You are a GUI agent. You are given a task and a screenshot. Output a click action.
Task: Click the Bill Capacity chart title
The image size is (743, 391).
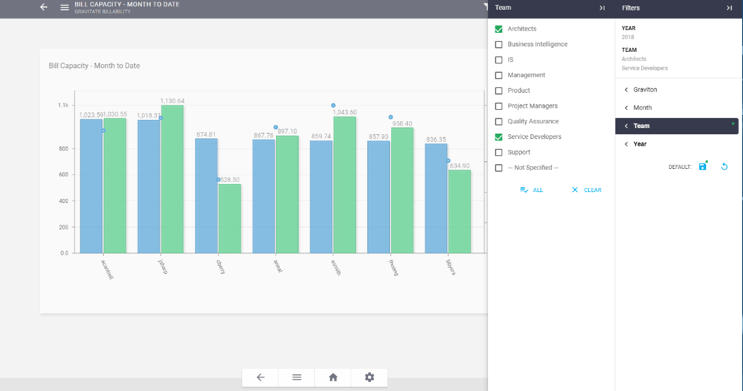click(x=94, y=66)
